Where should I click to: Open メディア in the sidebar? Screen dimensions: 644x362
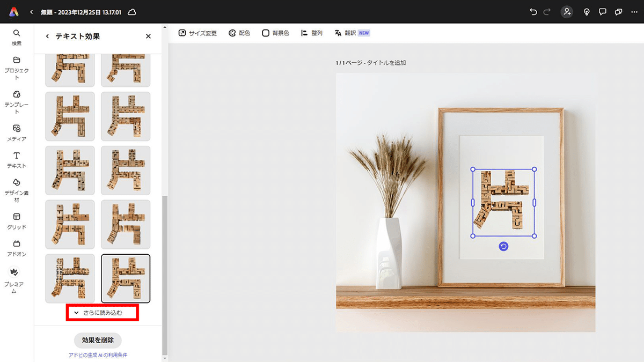[x=17, y=132]
